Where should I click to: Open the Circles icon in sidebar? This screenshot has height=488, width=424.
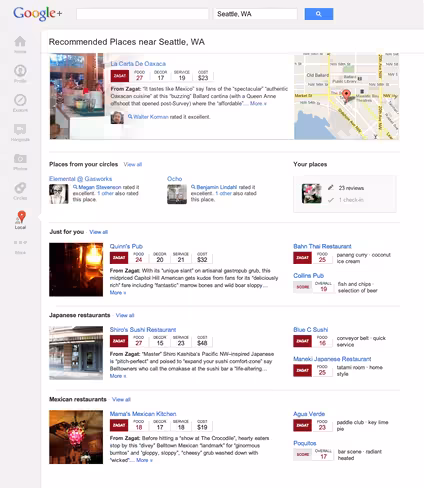tap(20, 188)
